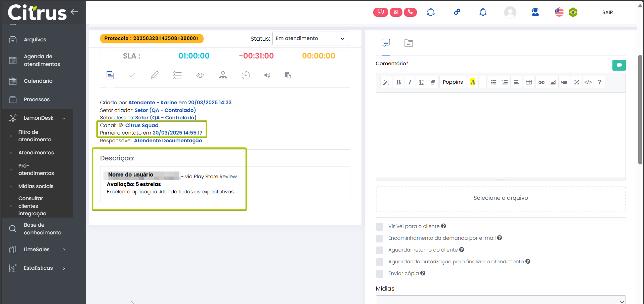Open the hierarchy tree icon in ticket toolbar
Image resolution: width=644 pixels, height=304 pixels.
coord(223,75)
